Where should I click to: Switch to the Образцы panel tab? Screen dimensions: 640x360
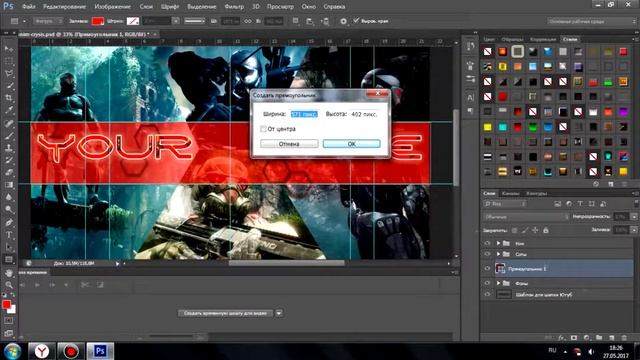click(512, 39)
